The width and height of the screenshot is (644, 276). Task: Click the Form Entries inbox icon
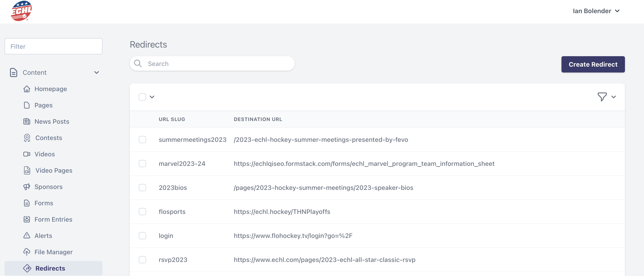[x=27, y=219]
